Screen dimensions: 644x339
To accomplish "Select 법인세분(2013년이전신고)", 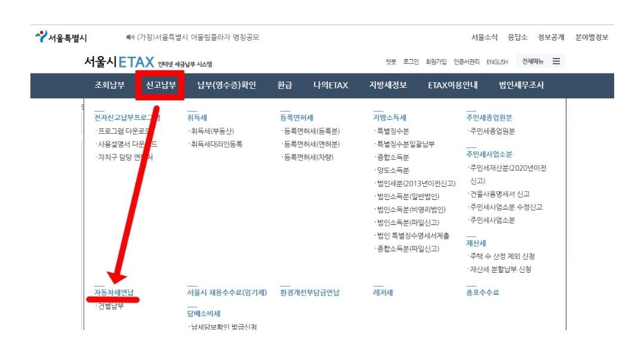I will (x=415, y=183).
